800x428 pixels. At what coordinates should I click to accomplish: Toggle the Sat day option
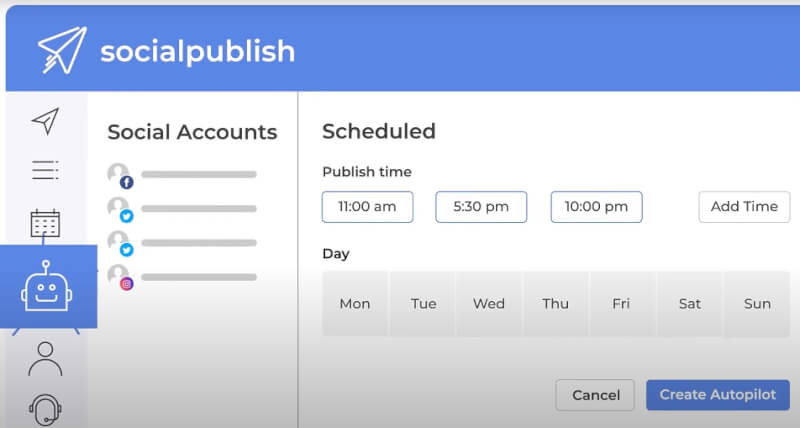(690, 304)
